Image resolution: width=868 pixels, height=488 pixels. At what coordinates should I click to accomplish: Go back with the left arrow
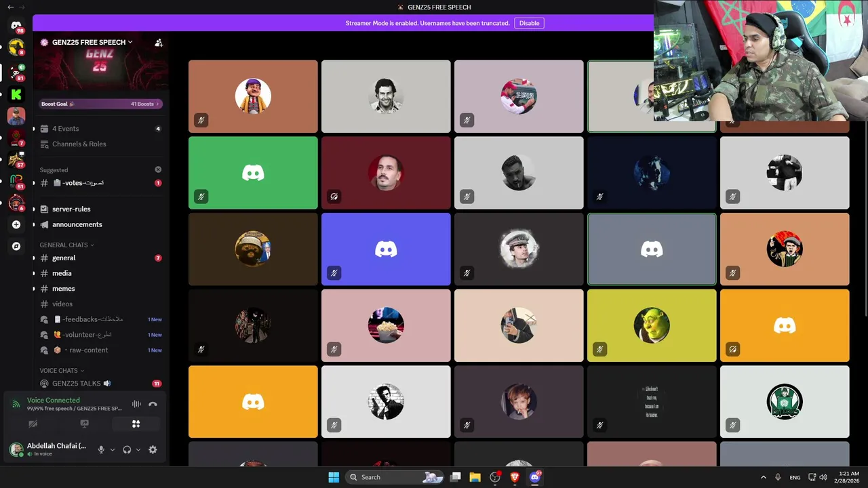(10, 7)
